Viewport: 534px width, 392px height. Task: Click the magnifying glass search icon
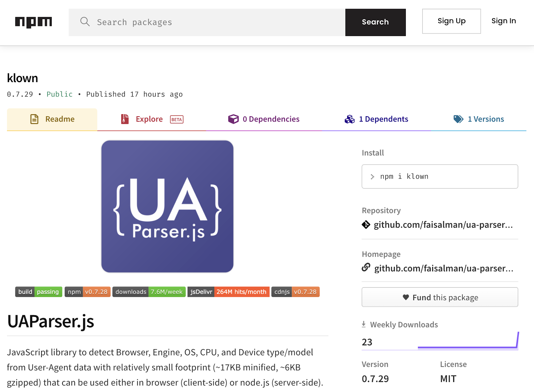85,22
